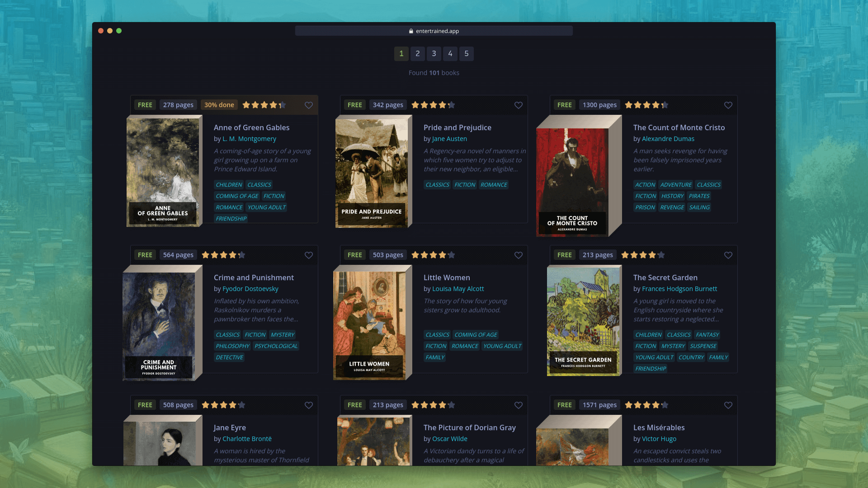
Task: Click the heart/favorite icon on The Count of Monte Cristo
Action: (x=728, y=105)
